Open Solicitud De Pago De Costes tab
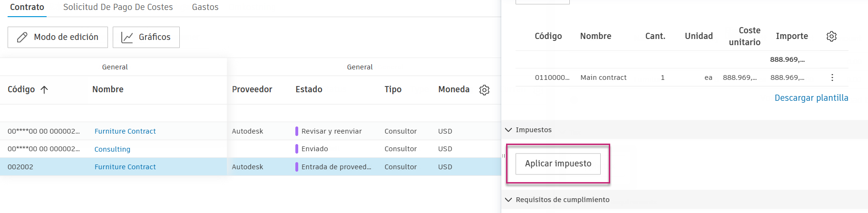 tap(118, 7)
